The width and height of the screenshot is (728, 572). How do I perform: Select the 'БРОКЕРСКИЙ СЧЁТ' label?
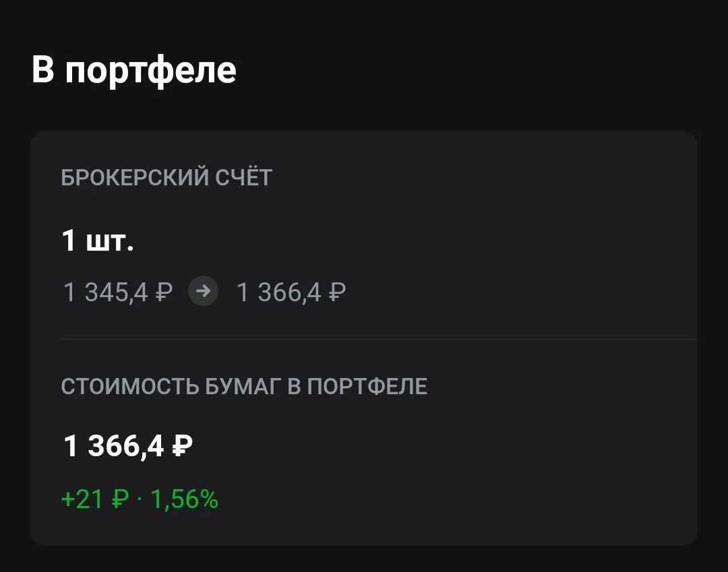tap(166, 178)
